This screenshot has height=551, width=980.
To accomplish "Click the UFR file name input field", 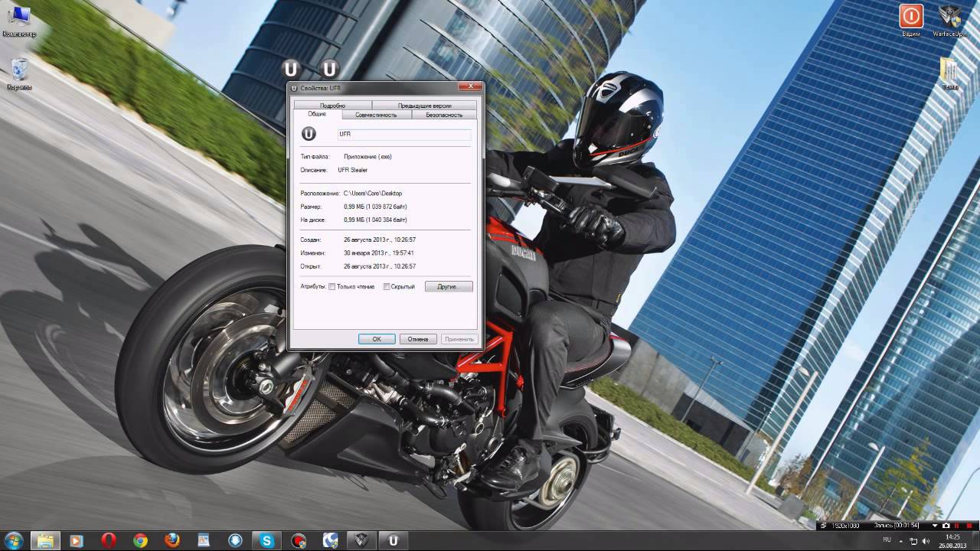I will [x=403, y=134].
